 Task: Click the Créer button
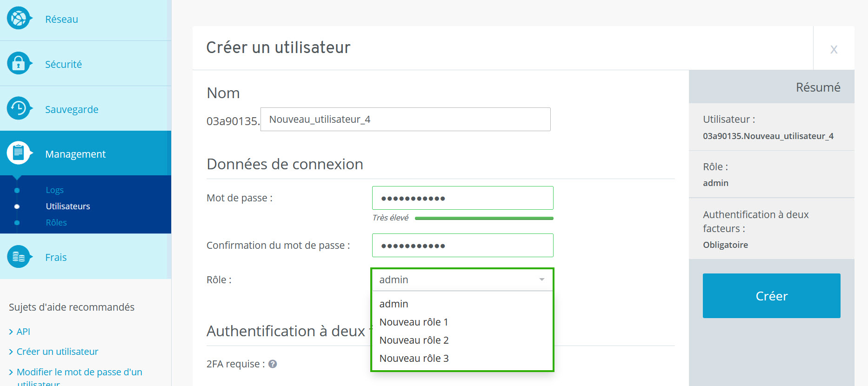click(x=771, y=296)
